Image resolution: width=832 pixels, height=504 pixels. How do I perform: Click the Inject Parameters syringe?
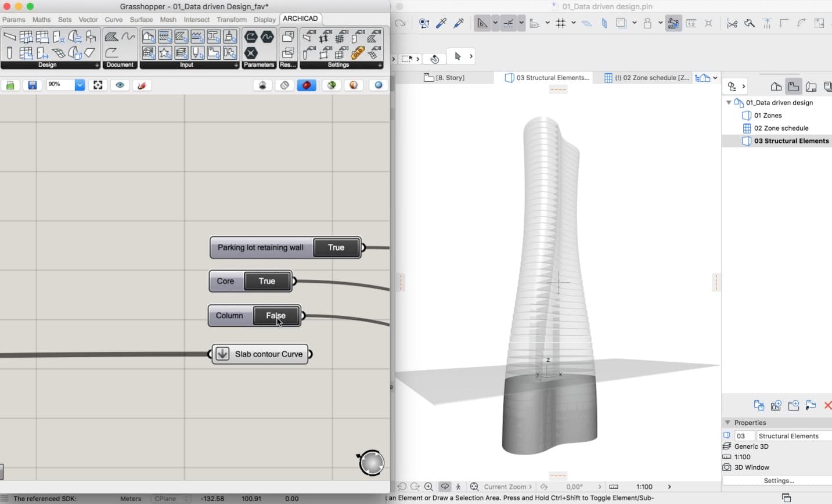click(459, 23)
